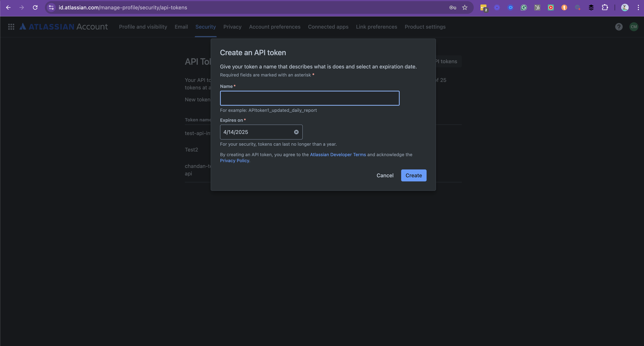This screenshot has height=346, width=644.
Task: Click the Atlassian Account logo
Action: point(64,27)
